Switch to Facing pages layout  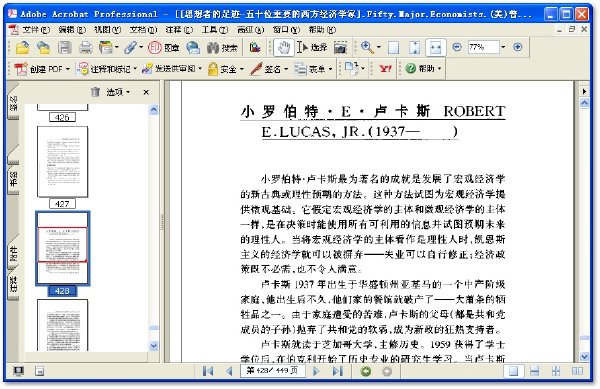577,371
